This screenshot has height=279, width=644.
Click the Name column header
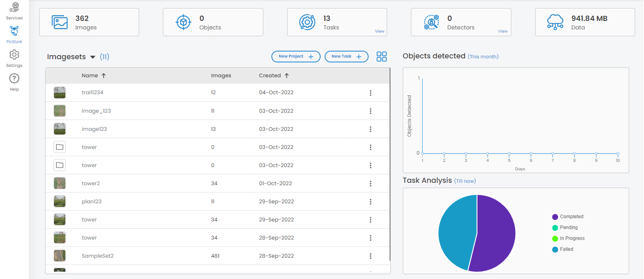[90, 76]
